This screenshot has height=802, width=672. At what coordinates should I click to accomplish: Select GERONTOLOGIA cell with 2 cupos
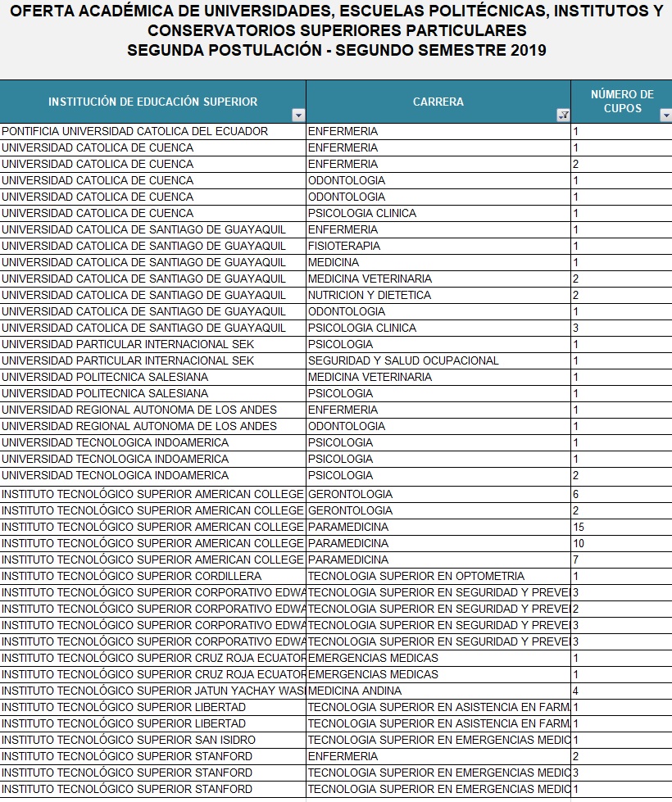coord(438,510)
